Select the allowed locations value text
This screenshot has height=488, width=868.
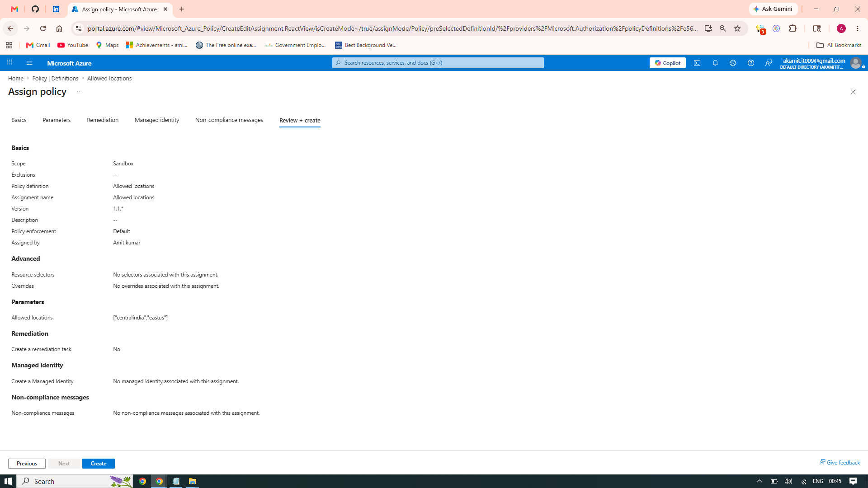coord(140,318)
